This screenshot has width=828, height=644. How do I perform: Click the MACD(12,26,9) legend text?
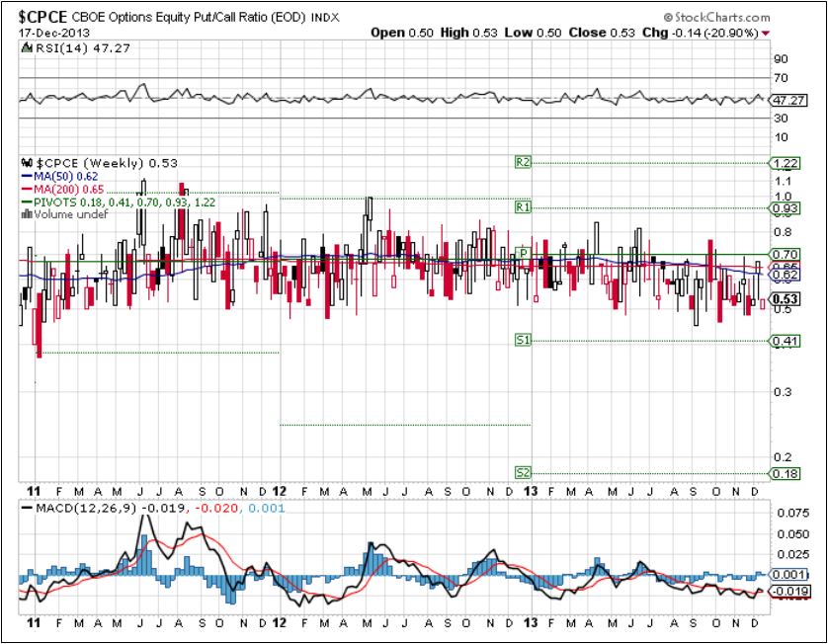click(x=87, y=509)
